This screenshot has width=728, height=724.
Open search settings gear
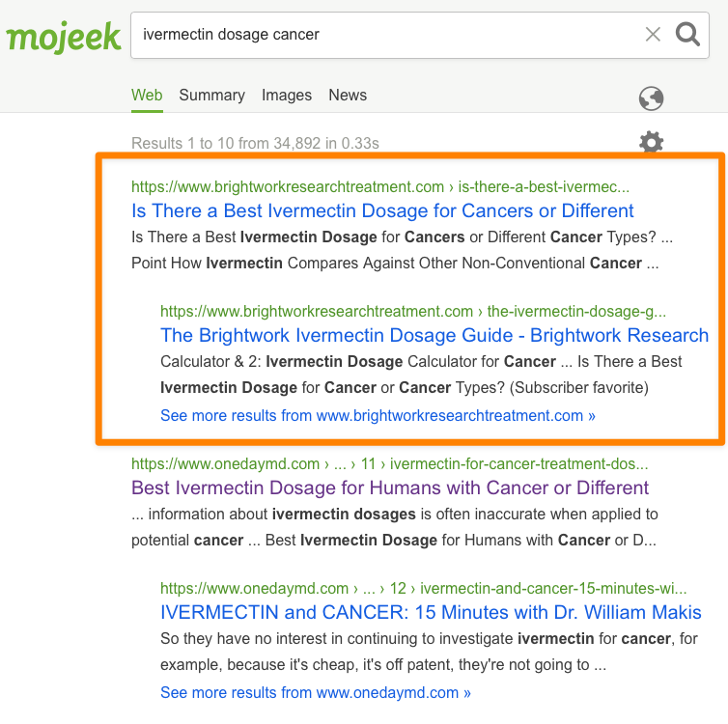click(652, 143)
